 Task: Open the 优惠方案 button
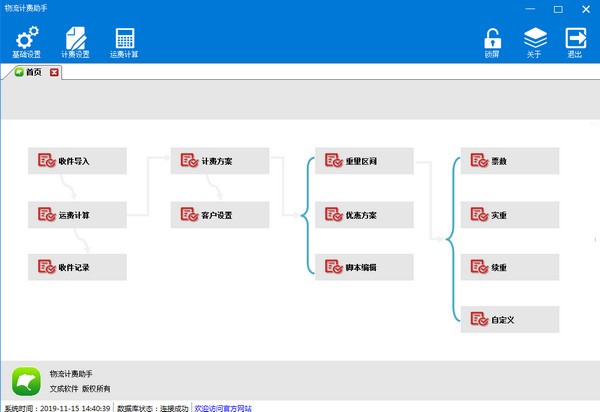click(364, 214)
